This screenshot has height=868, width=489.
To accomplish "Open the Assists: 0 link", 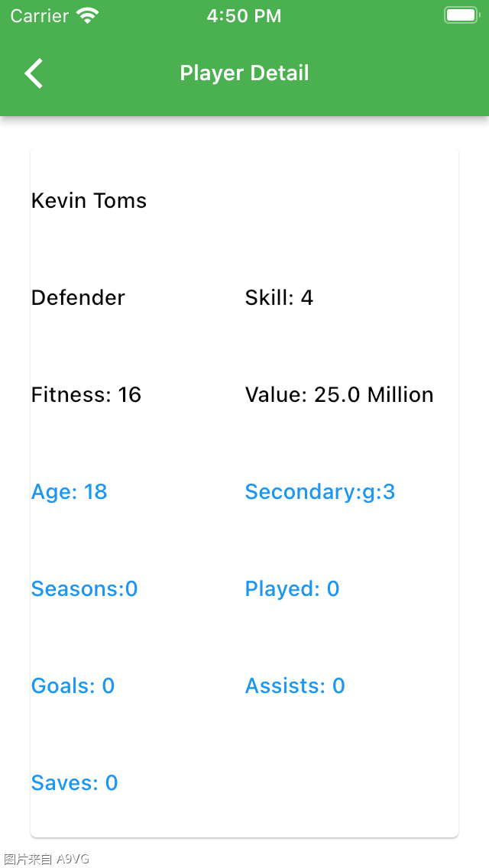I will point(295,686).
